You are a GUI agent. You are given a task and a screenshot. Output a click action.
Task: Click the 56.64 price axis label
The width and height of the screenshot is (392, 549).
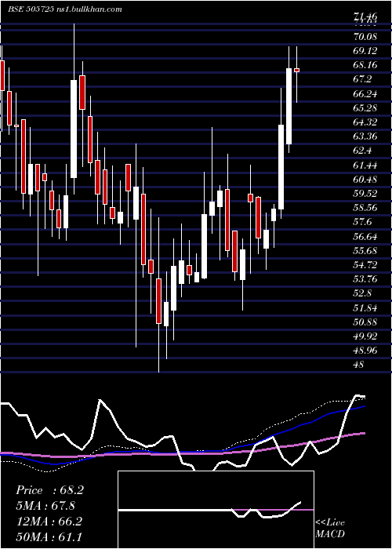365,236
